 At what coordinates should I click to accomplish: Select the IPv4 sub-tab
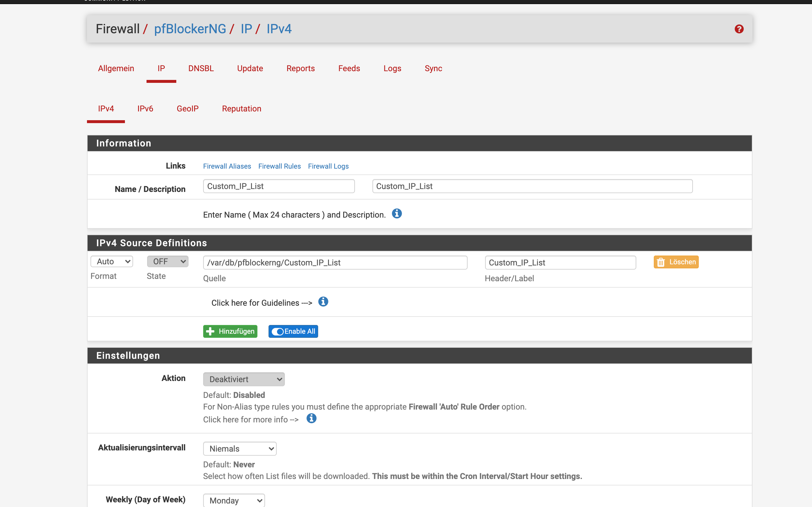tap(106, 109)
